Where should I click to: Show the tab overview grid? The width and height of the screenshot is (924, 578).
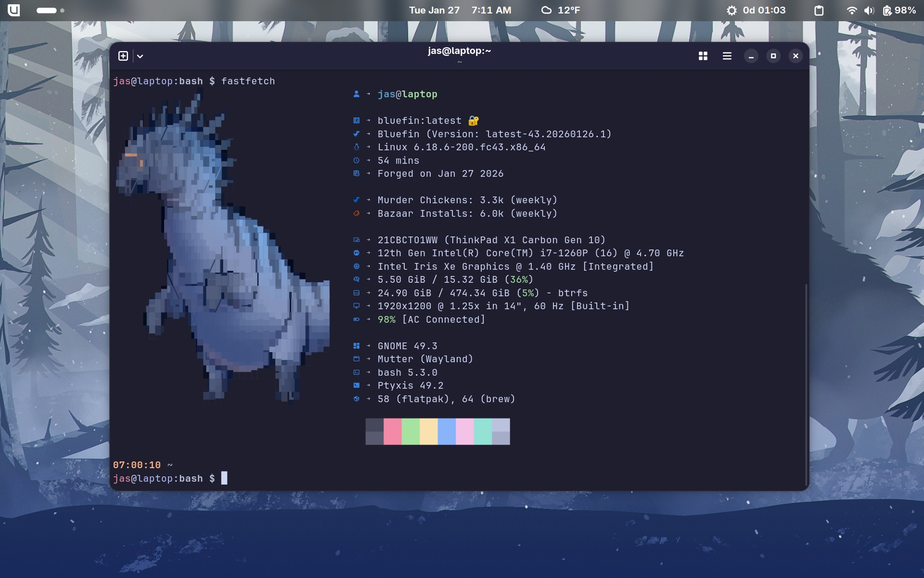[703, 56]
